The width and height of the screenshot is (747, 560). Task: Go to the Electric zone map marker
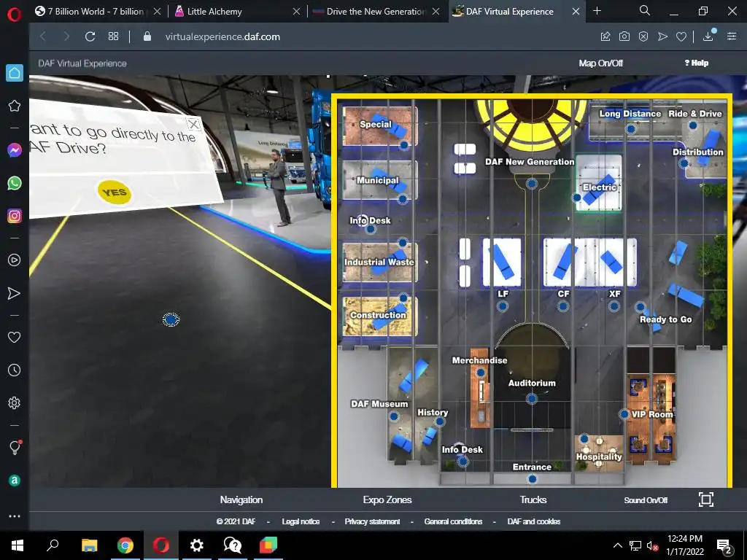pyautogui.click(x=577, y=197)
